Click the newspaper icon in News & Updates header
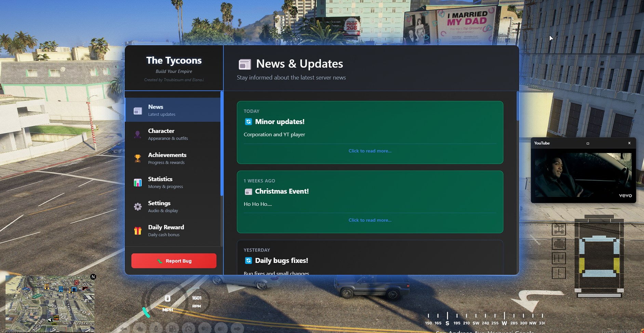This screenshot has width=644, height=333. [245, 64]
